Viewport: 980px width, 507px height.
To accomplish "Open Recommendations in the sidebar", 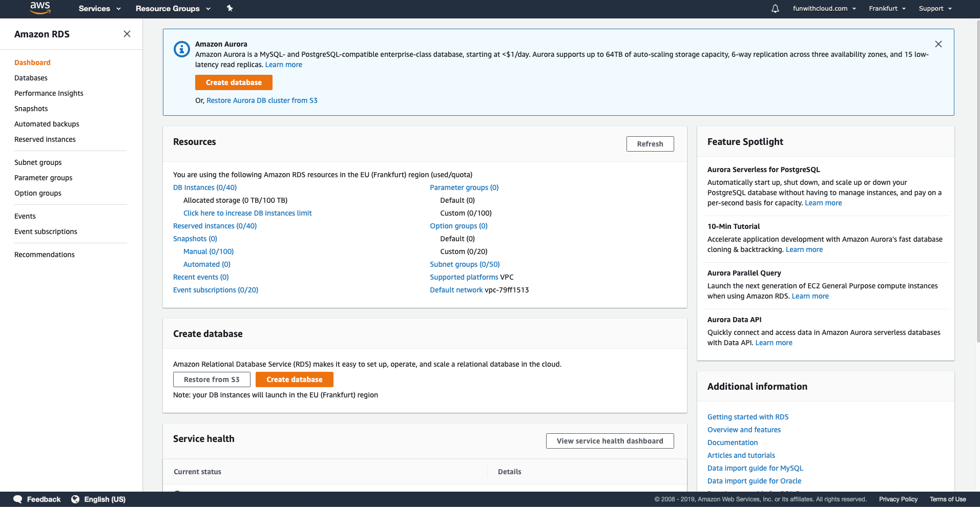I will point(45,255).
